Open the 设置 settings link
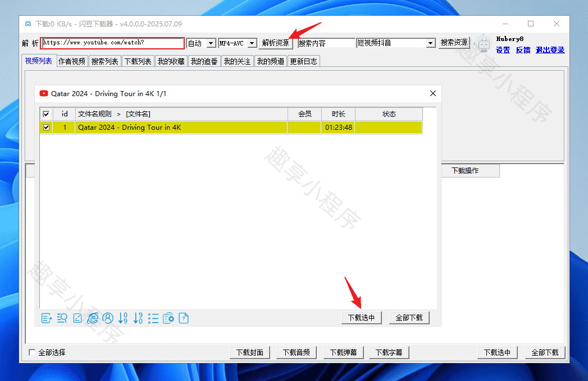 pos(503,50)
